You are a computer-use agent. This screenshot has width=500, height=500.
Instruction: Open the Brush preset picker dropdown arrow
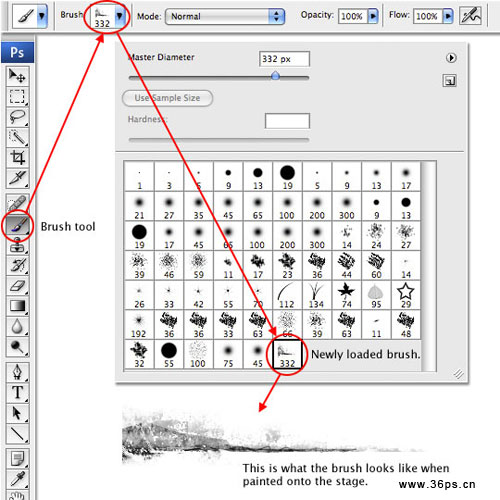point(120,16)
